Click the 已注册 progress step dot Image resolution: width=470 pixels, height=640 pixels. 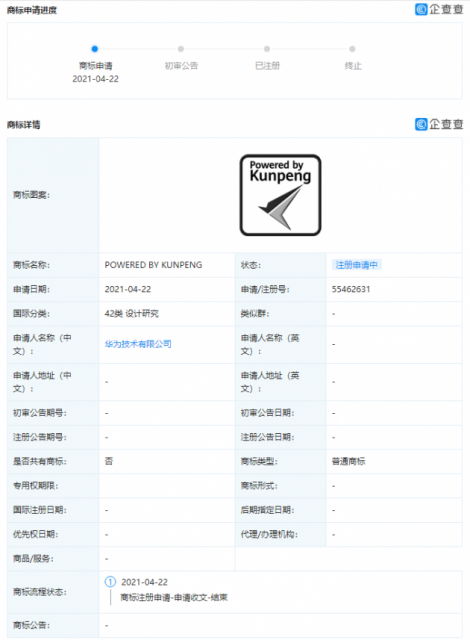pyautogui.click(x=267, y=49)
